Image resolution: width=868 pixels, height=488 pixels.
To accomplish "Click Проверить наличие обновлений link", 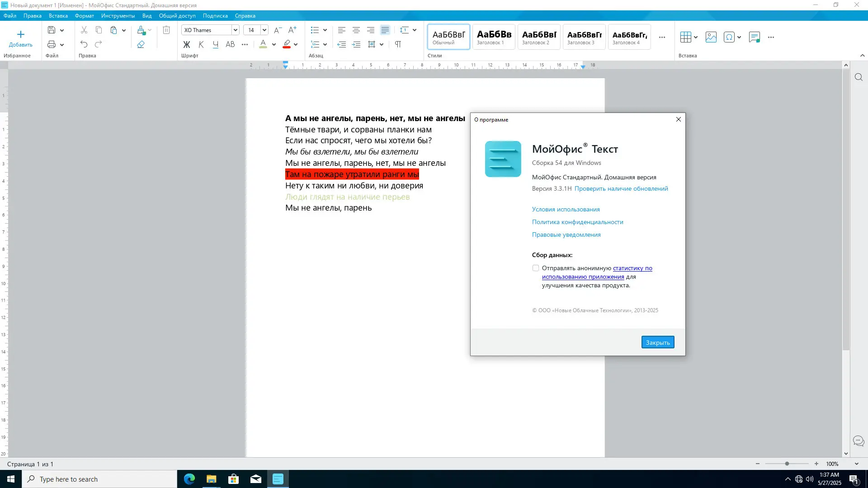I will tap(621, 188).
